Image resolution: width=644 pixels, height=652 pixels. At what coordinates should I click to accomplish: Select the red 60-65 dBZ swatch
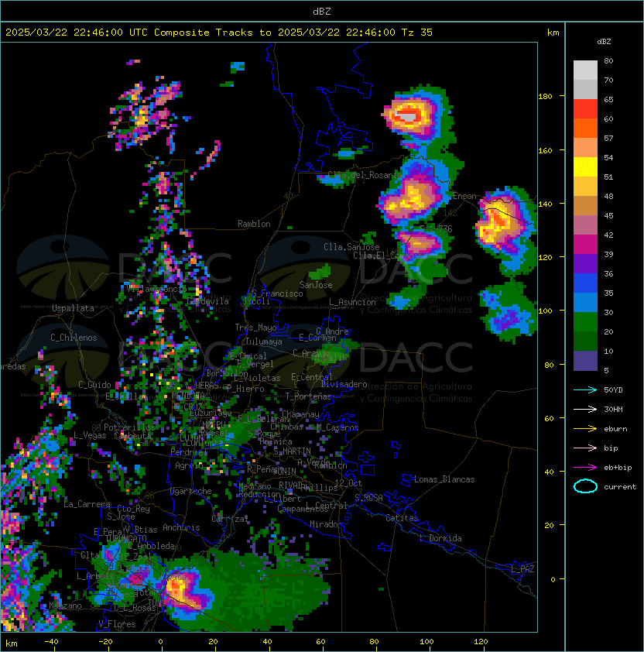585,109
